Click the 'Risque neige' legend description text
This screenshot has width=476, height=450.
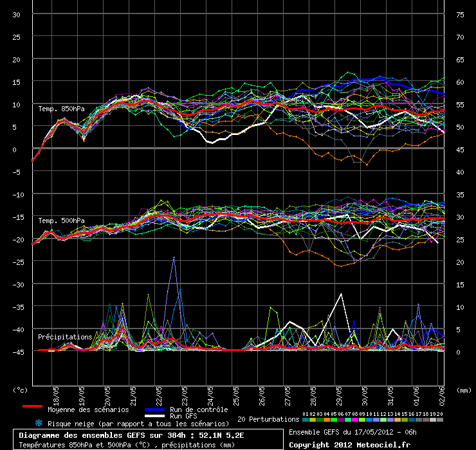coord(138,424)
